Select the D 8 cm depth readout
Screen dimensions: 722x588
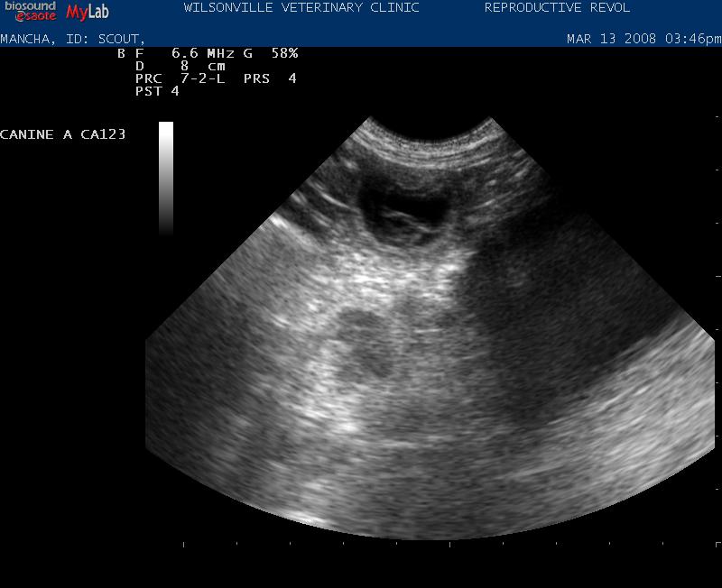tap(180, 66)
